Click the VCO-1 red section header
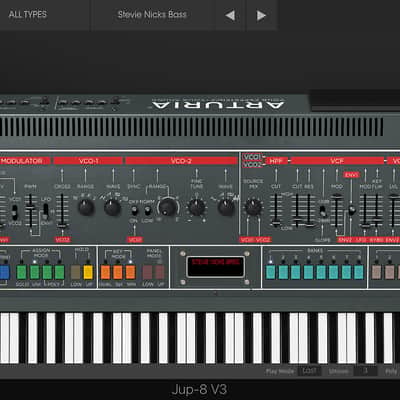 (88, 161)
